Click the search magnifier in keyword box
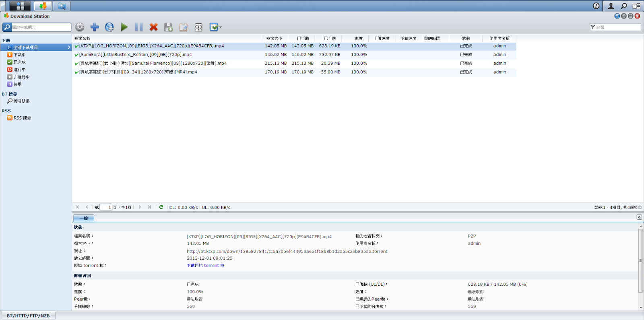Screen dimensions: 644x320 pyautogui.click(x=7, y=27)
